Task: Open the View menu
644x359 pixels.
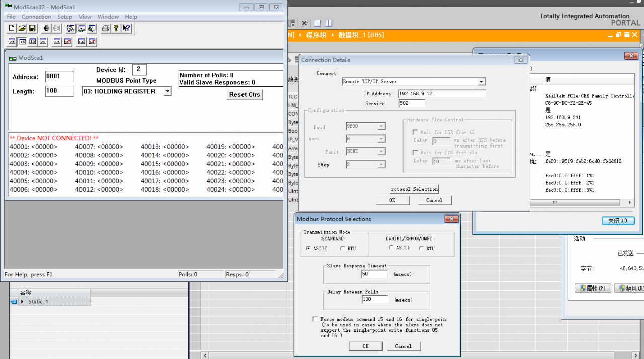Action: 85,17
